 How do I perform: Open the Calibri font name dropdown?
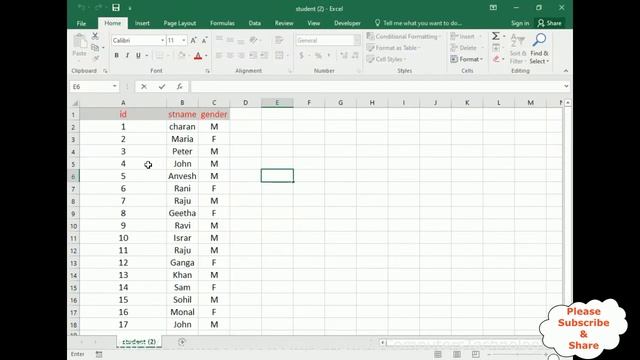tap(162, 40)
